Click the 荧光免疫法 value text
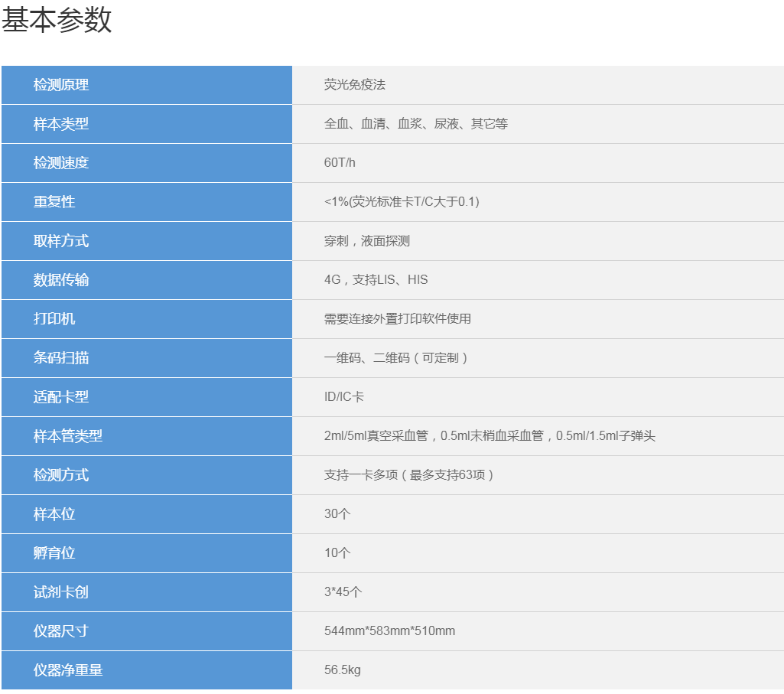784x694 pixels. [354, 85]
